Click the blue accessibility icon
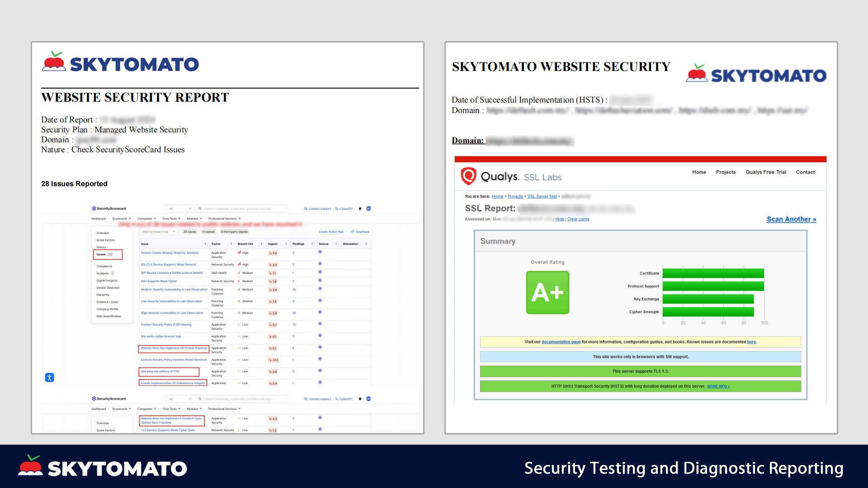The width and height of the screenshot is (868, 488). pos(50,377)
